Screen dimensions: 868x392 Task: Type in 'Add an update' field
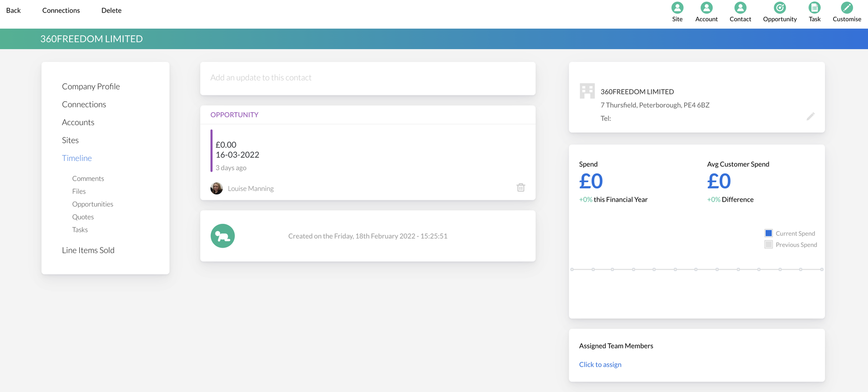367,78
